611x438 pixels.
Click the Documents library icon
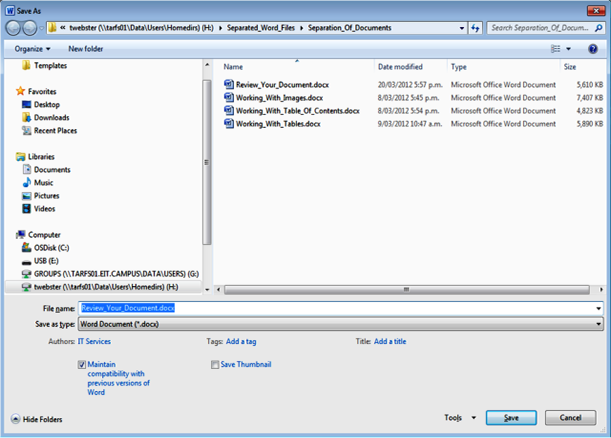tap(26, 170)
